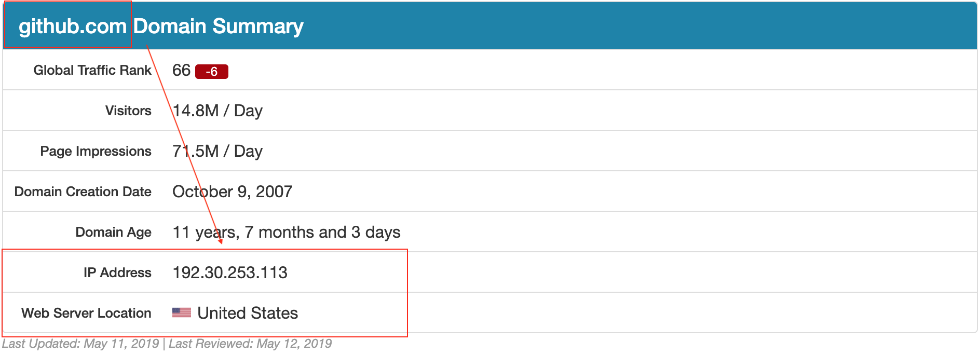Click the United States location text
The width and height of the screenshot is (980, 354).
coord(248,313)
